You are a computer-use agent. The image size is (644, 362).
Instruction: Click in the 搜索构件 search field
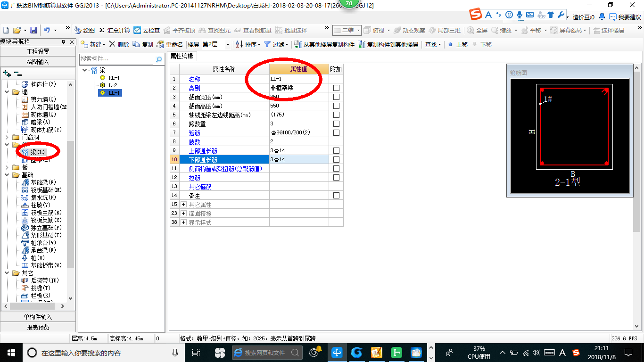point(116,59)
